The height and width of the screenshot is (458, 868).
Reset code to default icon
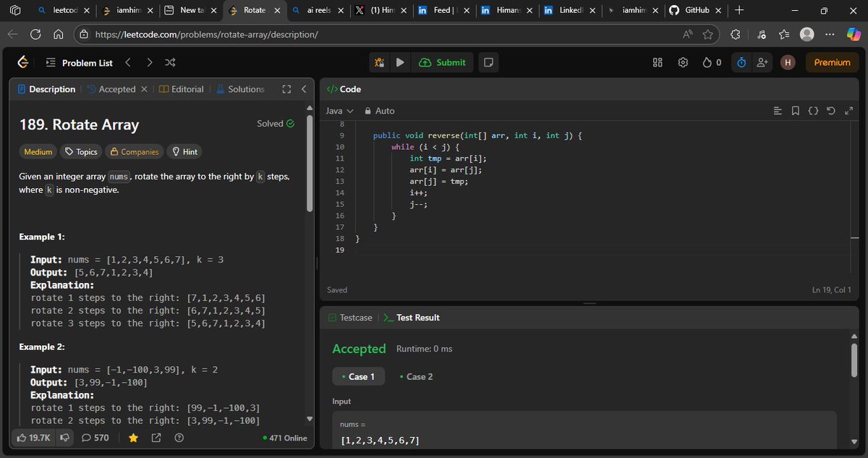click(x=831, y=111)
